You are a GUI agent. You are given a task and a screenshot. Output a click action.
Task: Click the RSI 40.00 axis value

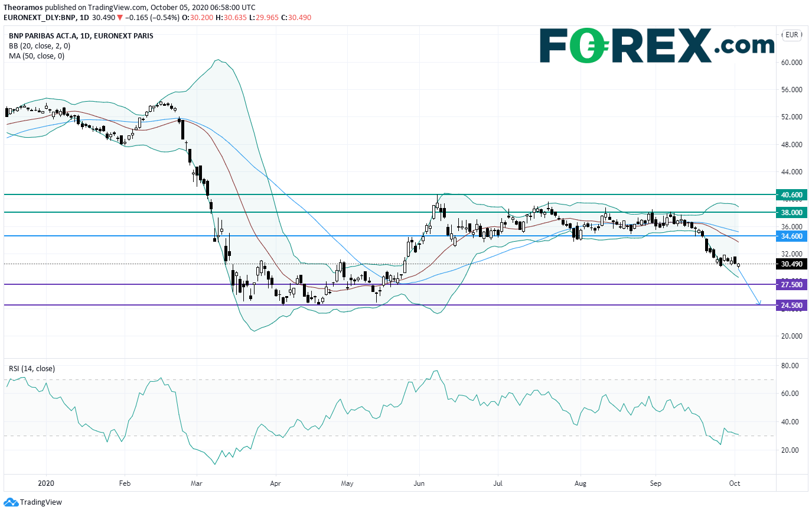(x=789, y=422)
